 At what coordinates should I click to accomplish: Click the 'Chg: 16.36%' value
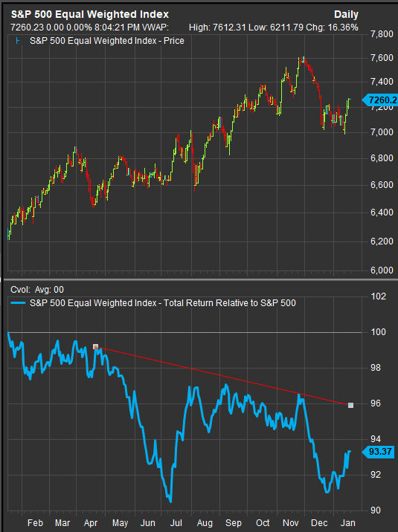(332, 27)
